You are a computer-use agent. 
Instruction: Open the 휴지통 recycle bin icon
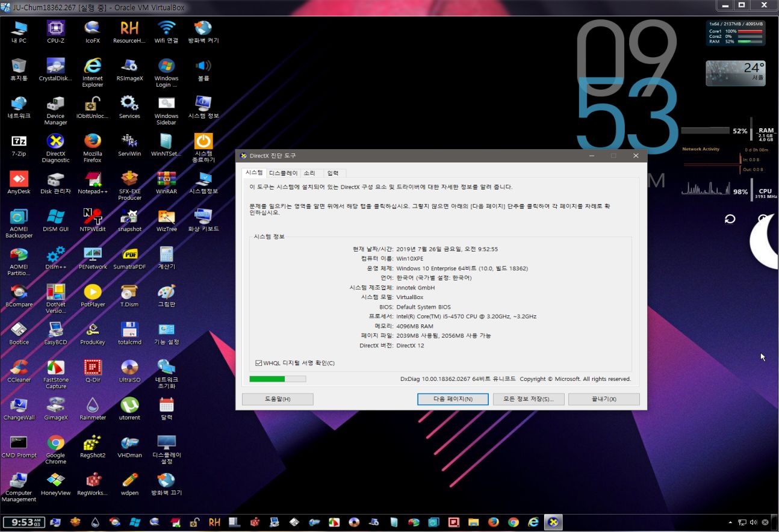point(19,69)
